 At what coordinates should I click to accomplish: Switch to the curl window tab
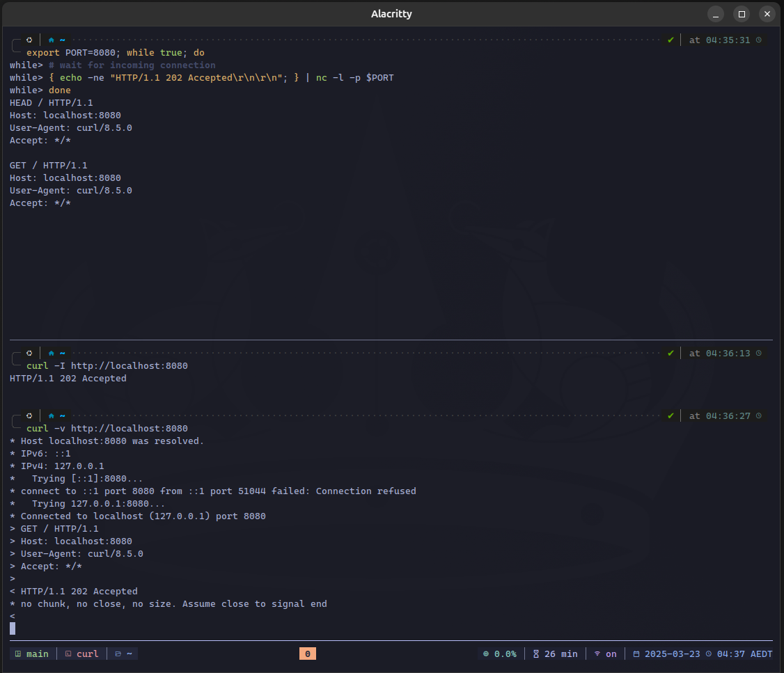pyautogui.click(x=88, y=654)
